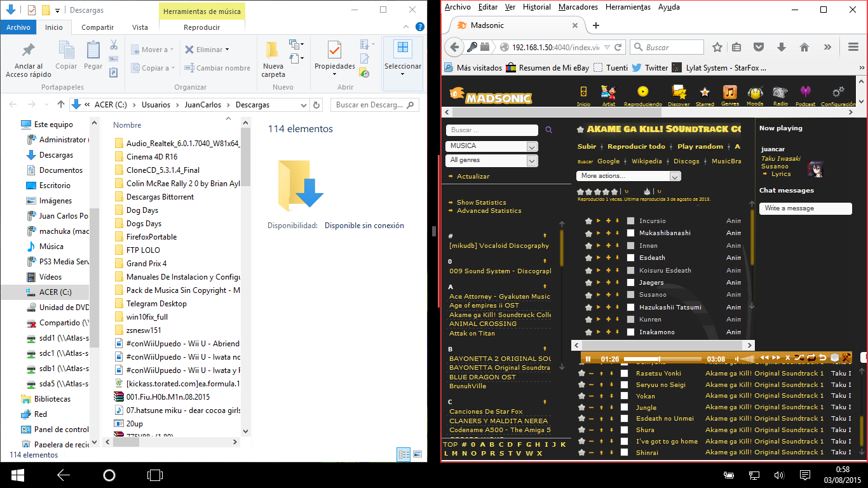Switch to Compartir ribbon tab
The width and height of the screenshot is (868, 488).
(97, 27)
